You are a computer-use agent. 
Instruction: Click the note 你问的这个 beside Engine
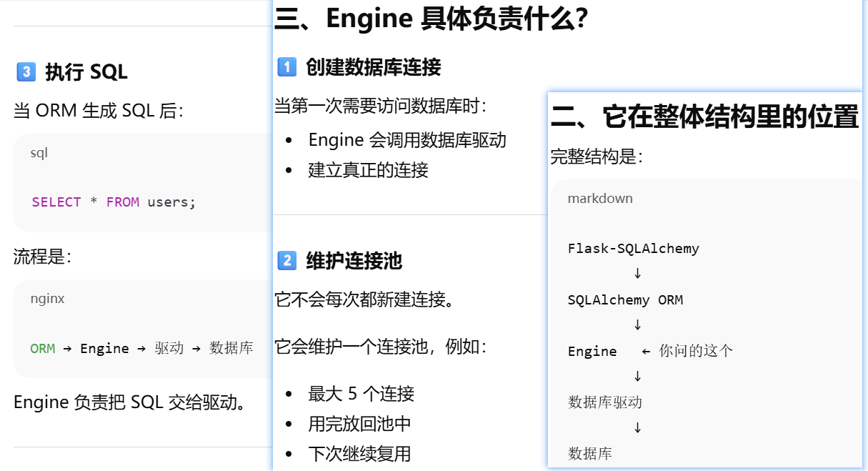[x=696, y=351]
